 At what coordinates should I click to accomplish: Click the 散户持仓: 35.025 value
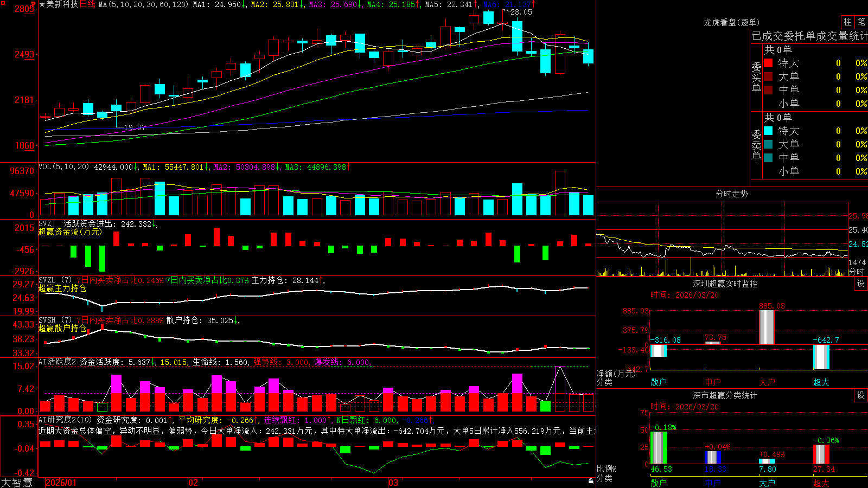(203, 320)
